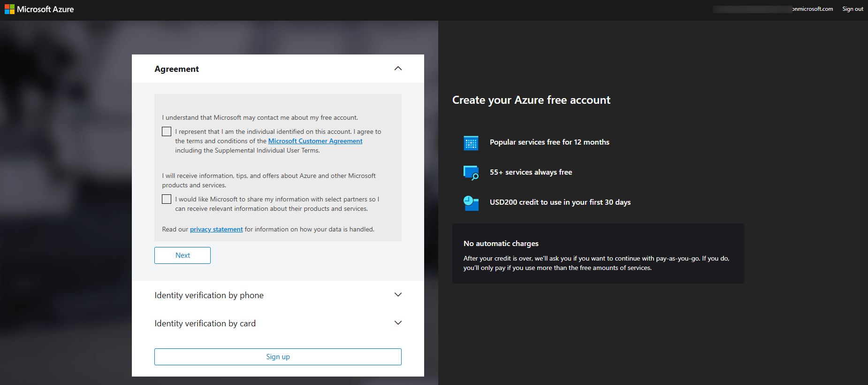Image resolution: width=868 pixels, height=385 pixels.
Task: Expand Identity verification by phone chevron
Action: 398,295
